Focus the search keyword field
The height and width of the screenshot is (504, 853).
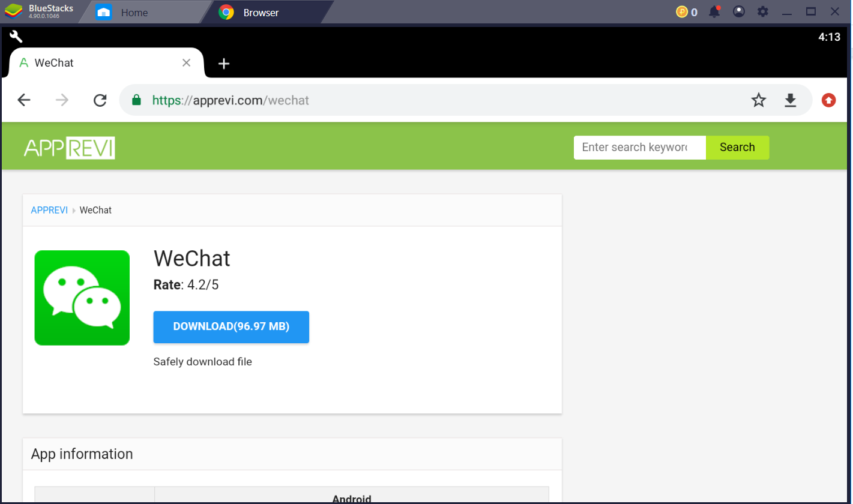[639, 148]
